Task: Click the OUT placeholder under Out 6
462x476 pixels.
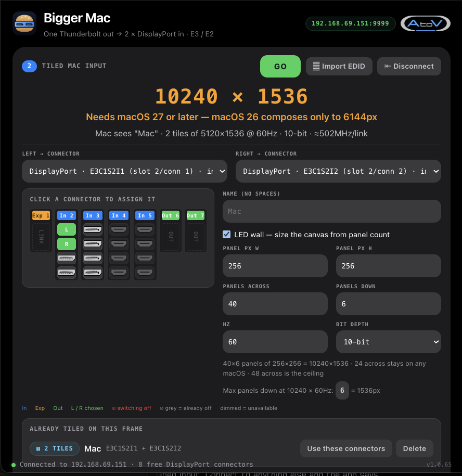Action: pos(171,237)
